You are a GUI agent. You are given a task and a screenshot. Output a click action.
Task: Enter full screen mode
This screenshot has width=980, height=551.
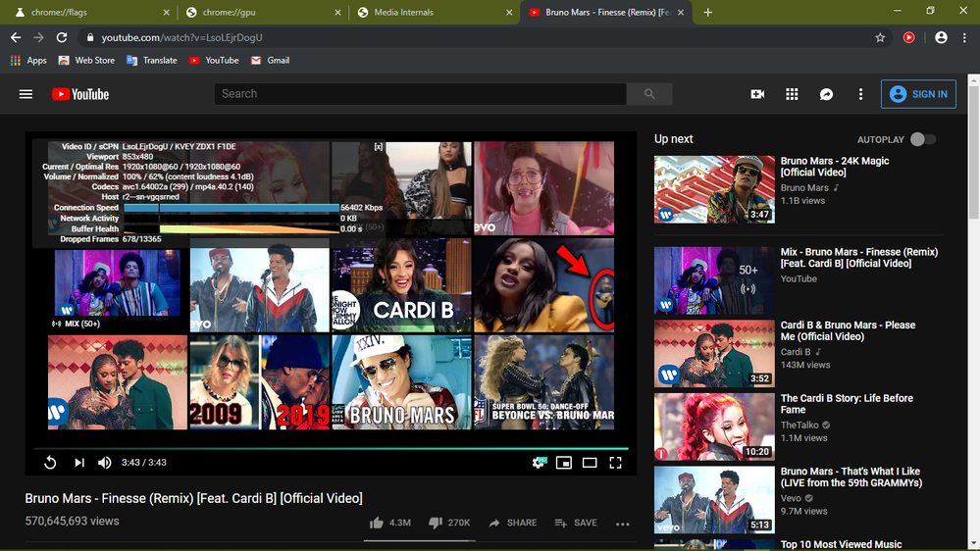pyautogui.click(x=616, y=463)
